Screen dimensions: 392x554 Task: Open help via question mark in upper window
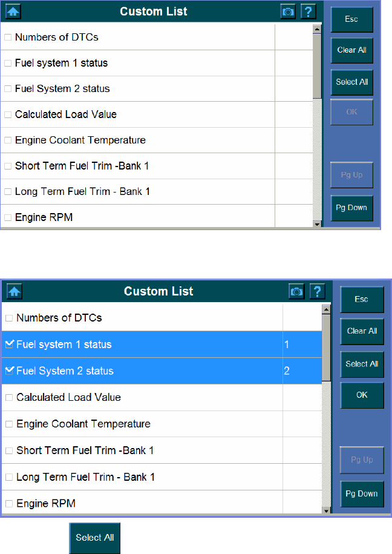click(309, 12)
